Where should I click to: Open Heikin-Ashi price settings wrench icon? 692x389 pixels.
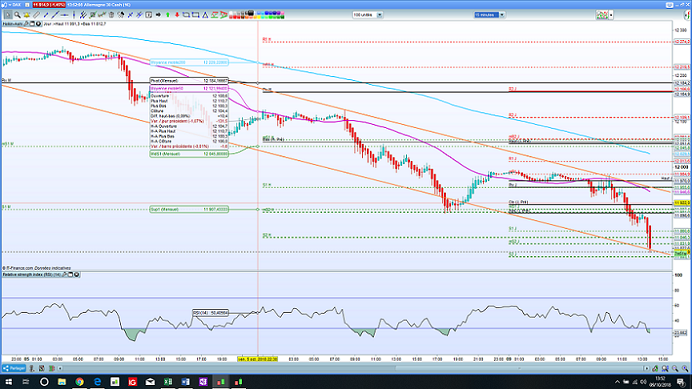[26, 23]
